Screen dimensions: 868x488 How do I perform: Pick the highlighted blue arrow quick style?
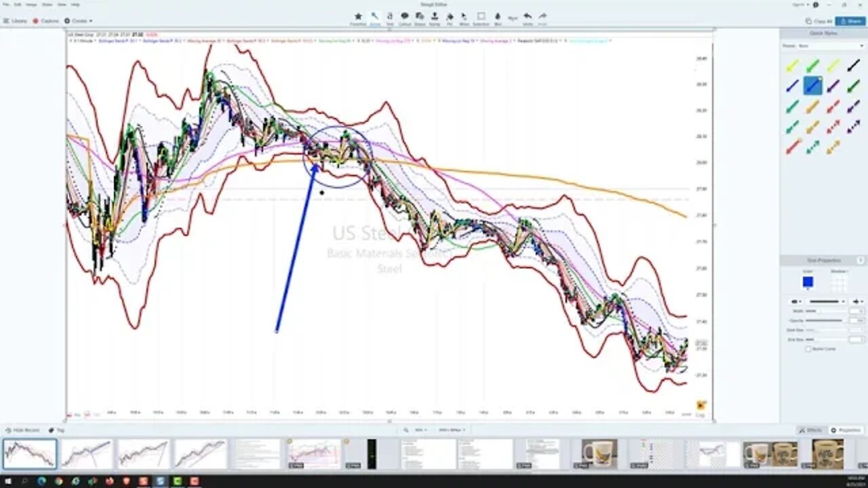point(812,85)
